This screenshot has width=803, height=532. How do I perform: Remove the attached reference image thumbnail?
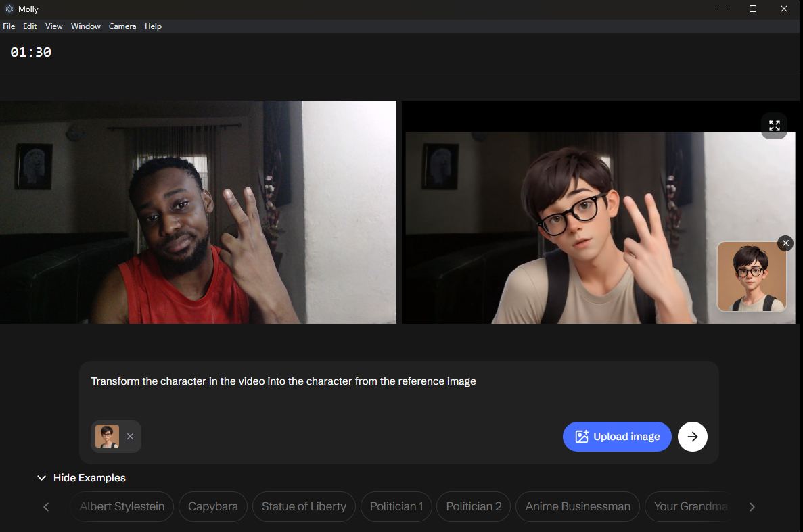point(130,437)
